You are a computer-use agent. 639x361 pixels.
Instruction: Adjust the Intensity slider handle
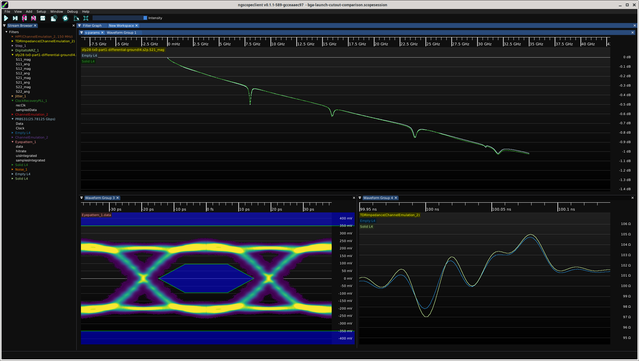(145, 18)
